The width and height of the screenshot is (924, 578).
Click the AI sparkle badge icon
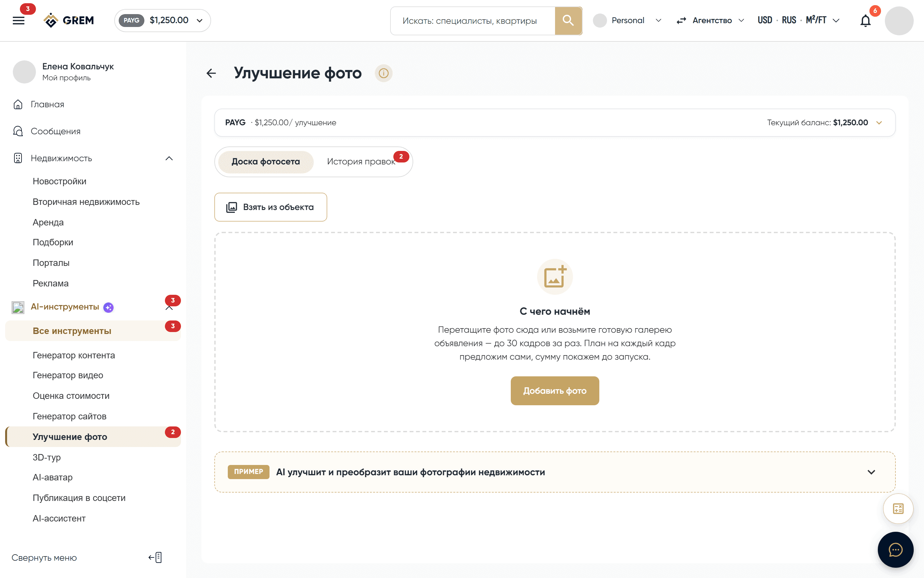[108, 307]
